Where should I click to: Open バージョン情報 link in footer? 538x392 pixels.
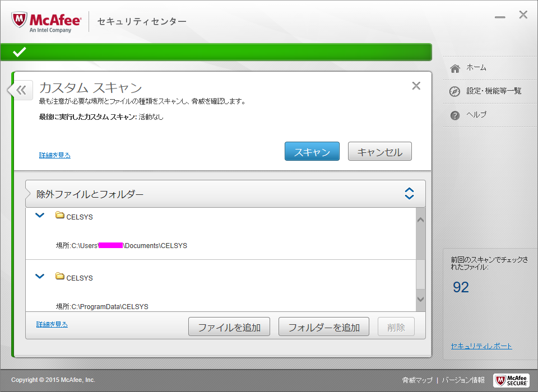[x=463, y=380]
